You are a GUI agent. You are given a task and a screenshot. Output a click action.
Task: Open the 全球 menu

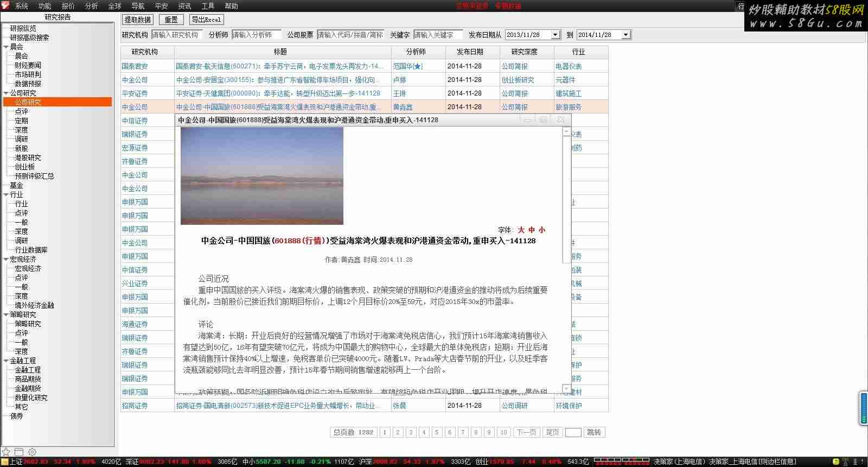tap(115, 6)
